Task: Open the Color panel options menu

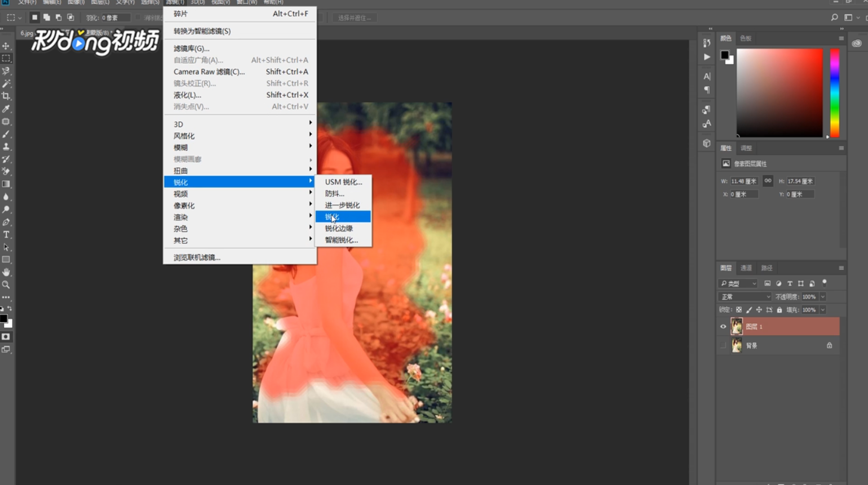Action: (841, 38)
